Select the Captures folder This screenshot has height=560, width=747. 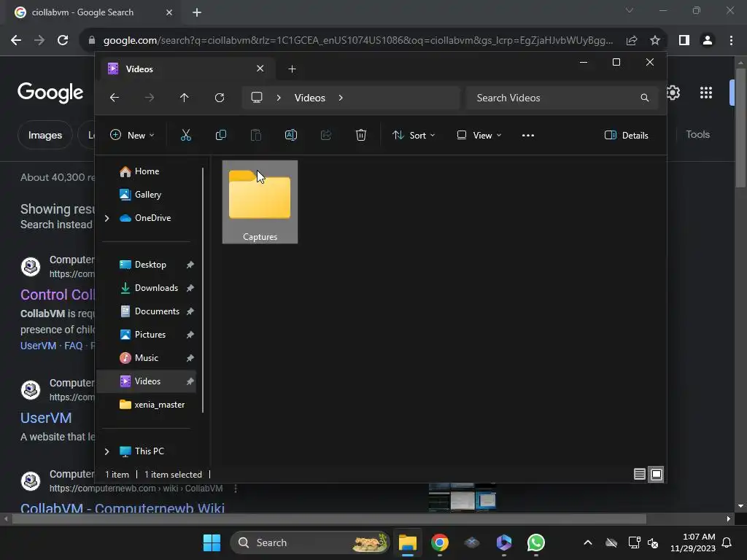click(x=260, y=202)
